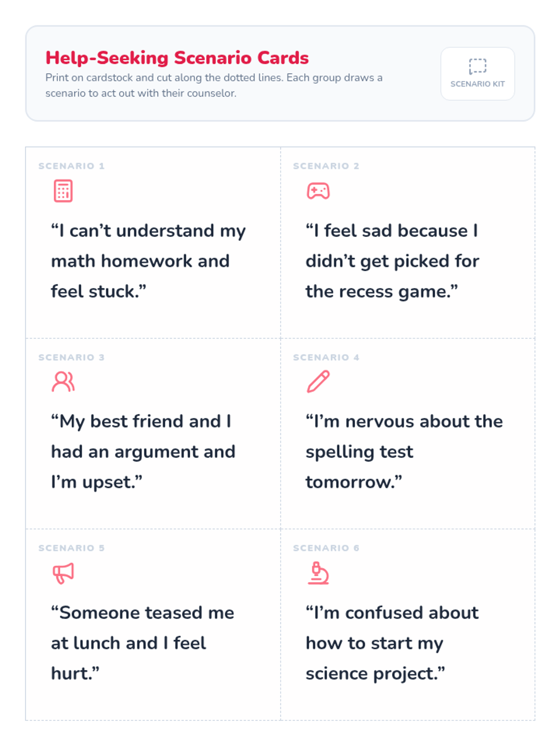Click the Scenario 1 label
Viewport: 560px width, 747px height.
pyautogui.click(x=71, y=166)
